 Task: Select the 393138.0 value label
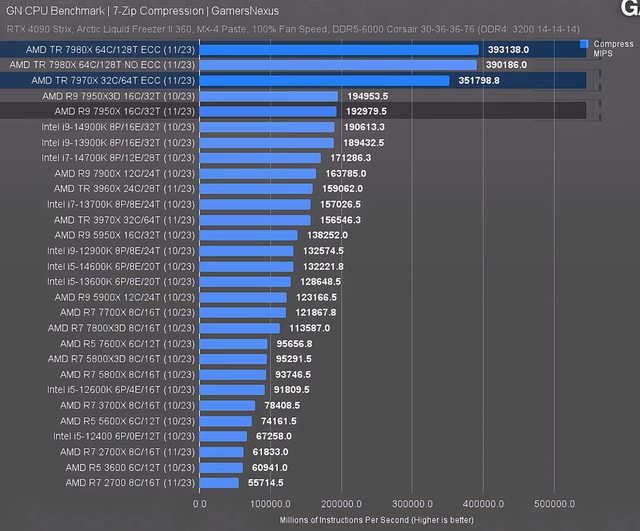coord(507,49)
